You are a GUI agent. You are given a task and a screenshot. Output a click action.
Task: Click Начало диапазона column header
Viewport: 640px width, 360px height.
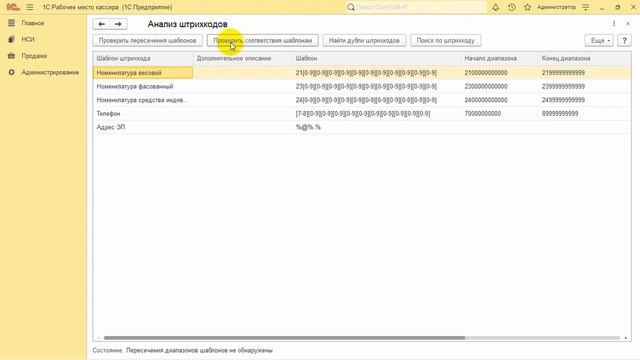(x=500, y=58)
